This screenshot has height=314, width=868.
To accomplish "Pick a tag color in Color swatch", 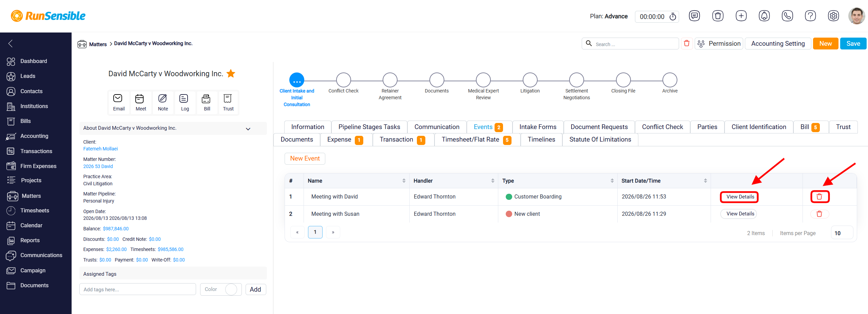I will (231, 289).
